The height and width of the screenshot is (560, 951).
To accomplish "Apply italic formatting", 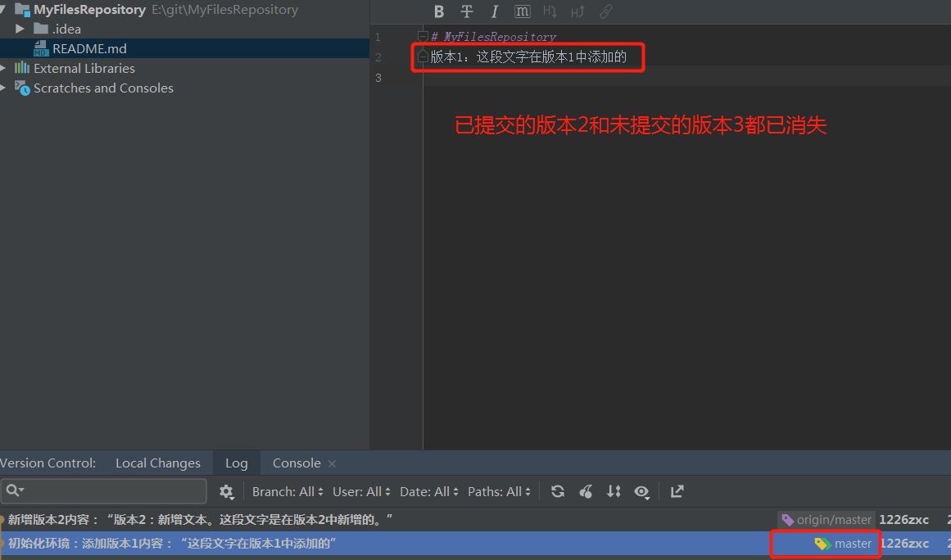I will pyautogui.click(x=495, y=11).
